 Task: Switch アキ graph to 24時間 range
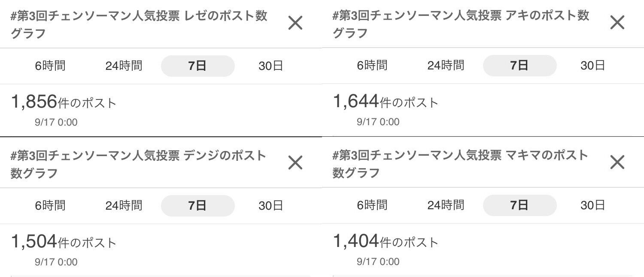(446, 66)
